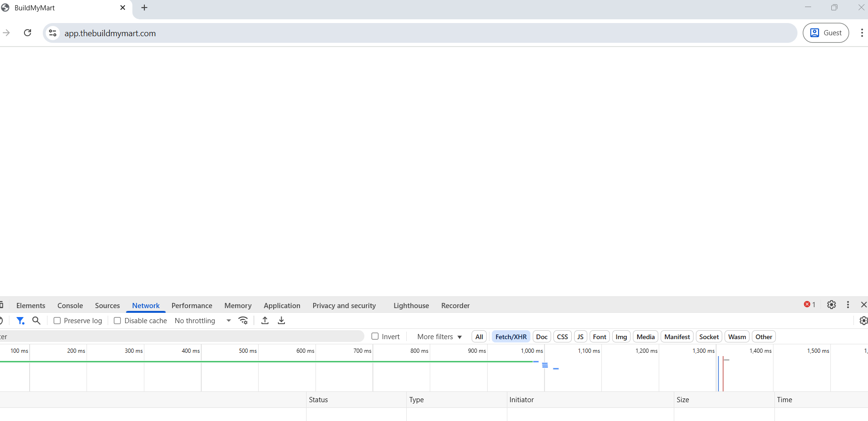
Task: Sort requests by Type column
Action: point(457,400)
